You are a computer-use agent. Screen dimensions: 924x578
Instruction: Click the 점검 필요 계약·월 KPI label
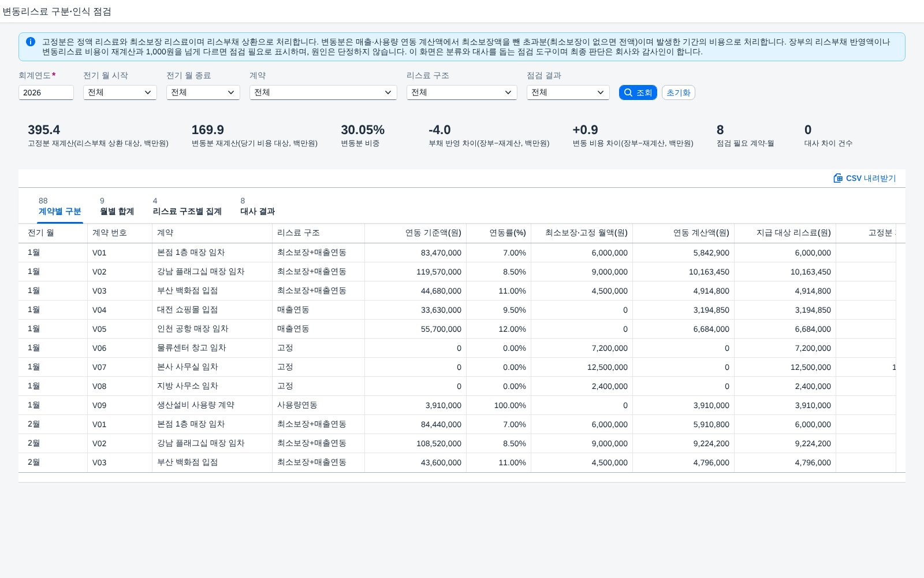click(x=745, y=143)
